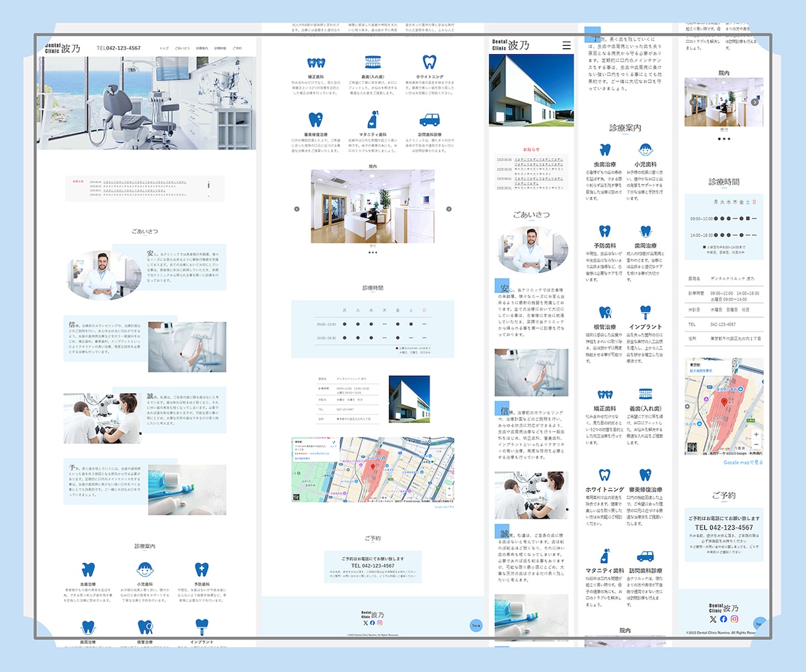Screen dimensions: 806x672
Task: Click the X icon in the mobile footer
Action: click(x=713, y=619)
